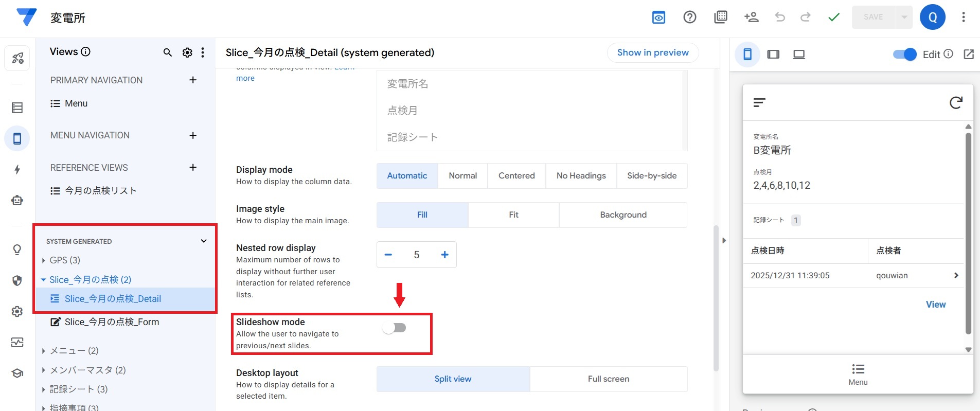Click the View link in preview
Viewport: 980px width, 411px height.
935,305
